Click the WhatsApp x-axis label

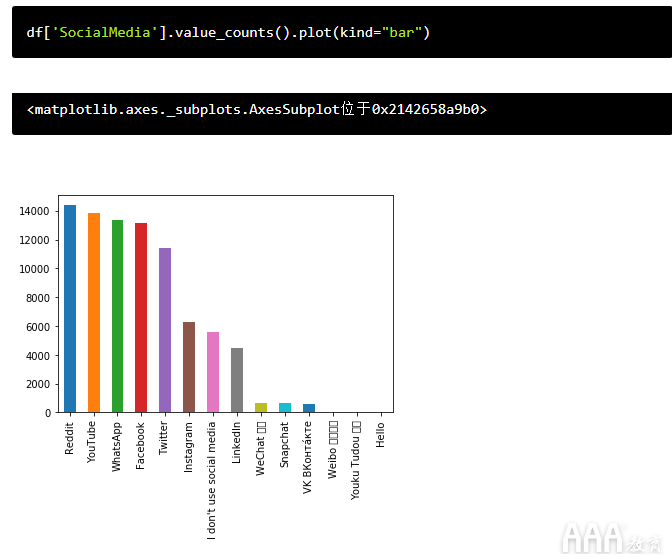[x=116, y=447]
